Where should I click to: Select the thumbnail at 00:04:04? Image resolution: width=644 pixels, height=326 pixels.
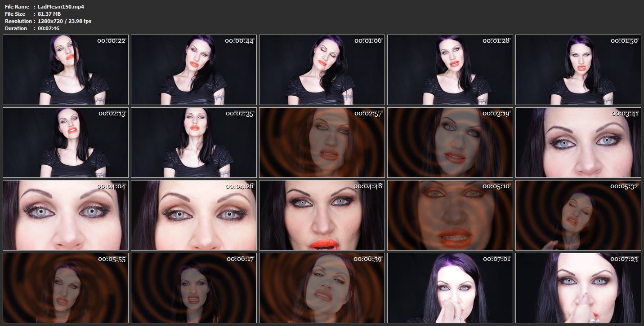(66, 215)
